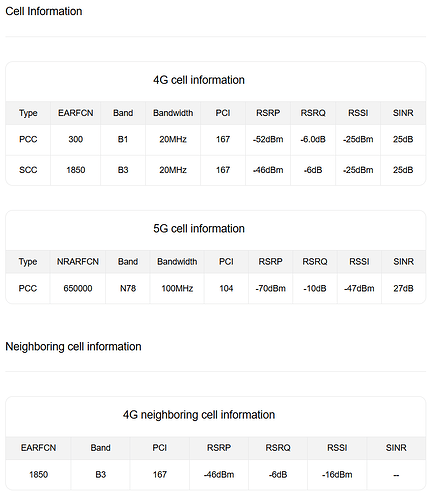Click the -47dBm RSSI value
The image size is (432, 500).
(x=359, y=288)
